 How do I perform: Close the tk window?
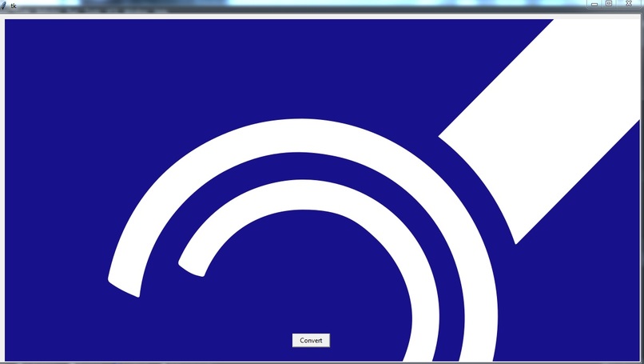[x=629, y=4]
